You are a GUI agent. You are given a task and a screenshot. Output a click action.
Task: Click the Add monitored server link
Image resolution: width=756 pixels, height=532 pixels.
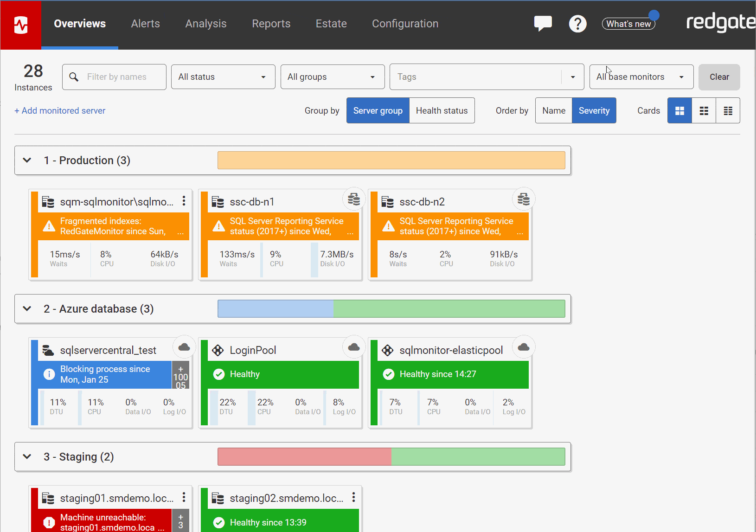tap(60, 110)
